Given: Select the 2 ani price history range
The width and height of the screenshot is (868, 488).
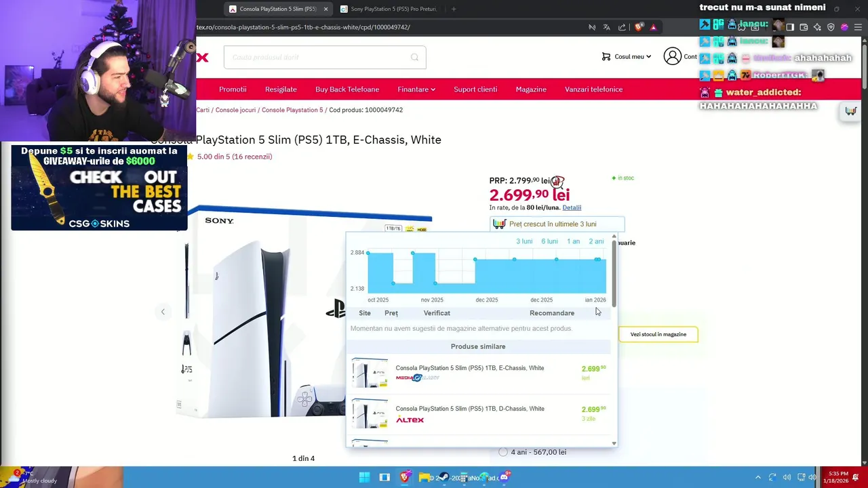Looking at the screenshot, I should click(596, 241).
